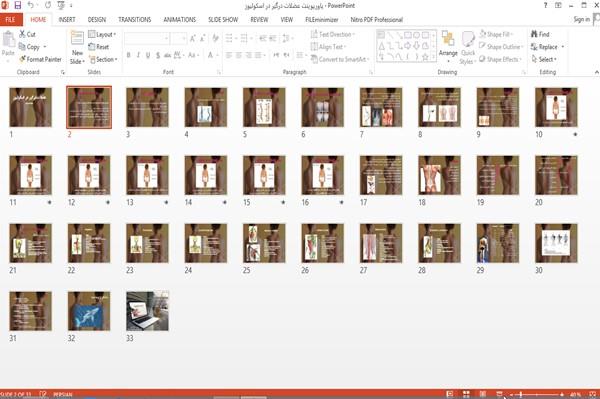The height and width of the screenshot is (399, 600).
Task: Open the font name combo box
Action: click(x=147, y=38)
